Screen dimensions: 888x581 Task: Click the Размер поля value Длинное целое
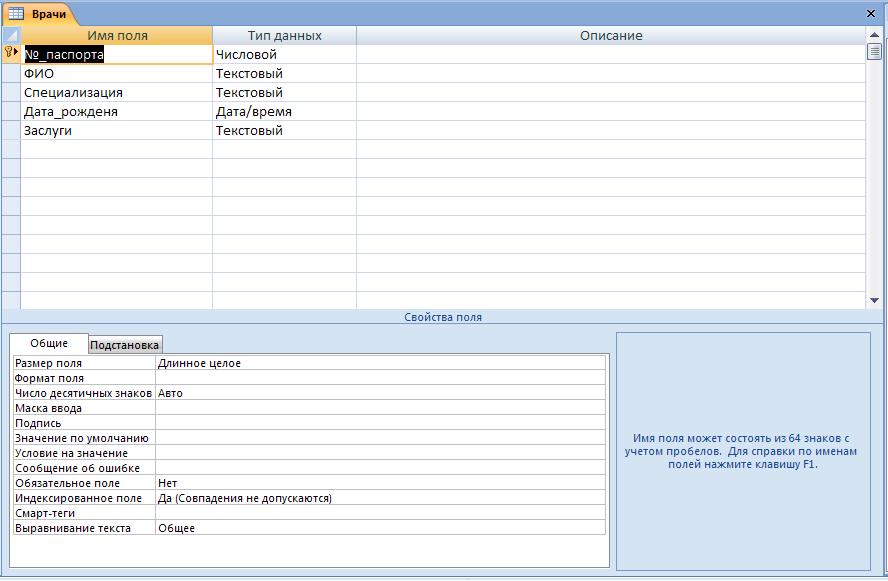[381, 363]
